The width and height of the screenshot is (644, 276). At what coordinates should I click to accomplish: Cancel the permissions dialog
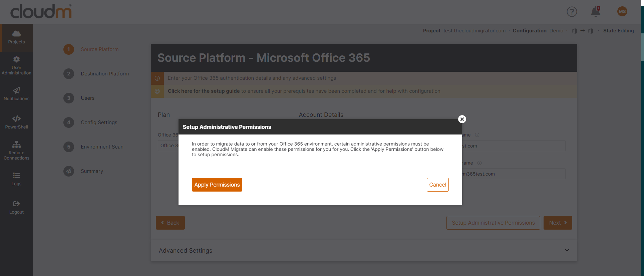pyautogui.click(x=437, y=185)
